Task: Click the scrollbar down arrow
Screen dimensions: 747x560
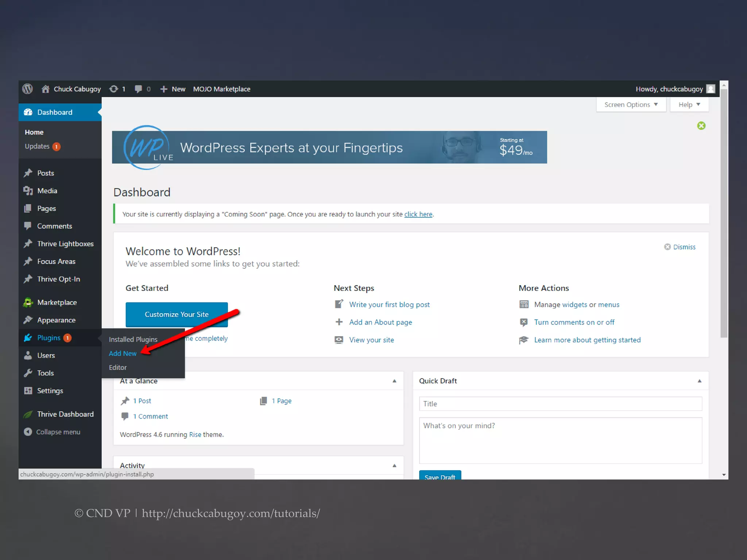Action: [x=724, y=475]
